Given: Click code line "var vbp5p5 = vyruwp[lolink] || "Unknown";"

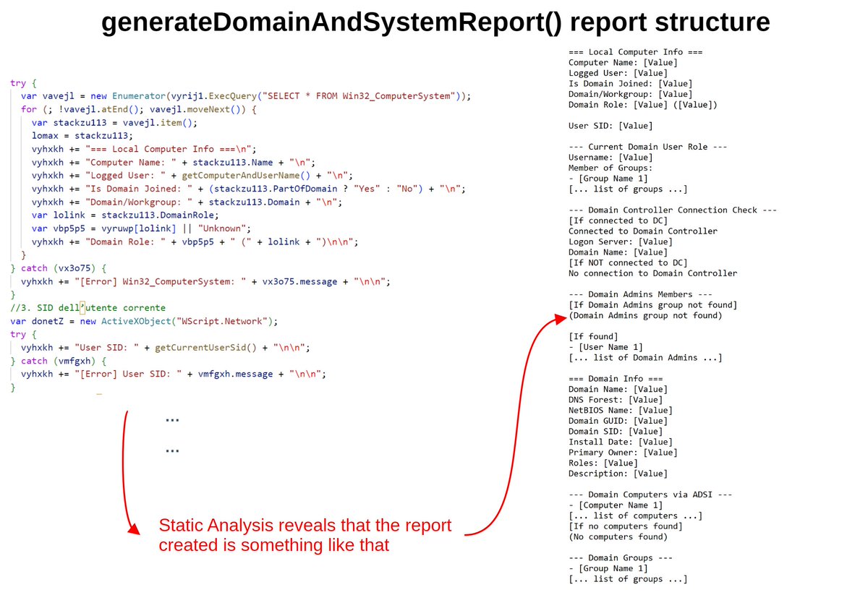Looking at the screenshot, I should click(x=141, y=229).
